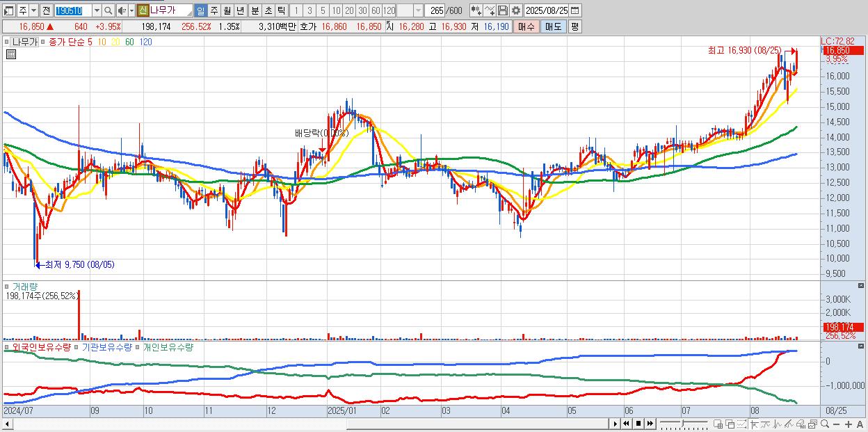Open chart settings gear icon

[x=516, y=10]
